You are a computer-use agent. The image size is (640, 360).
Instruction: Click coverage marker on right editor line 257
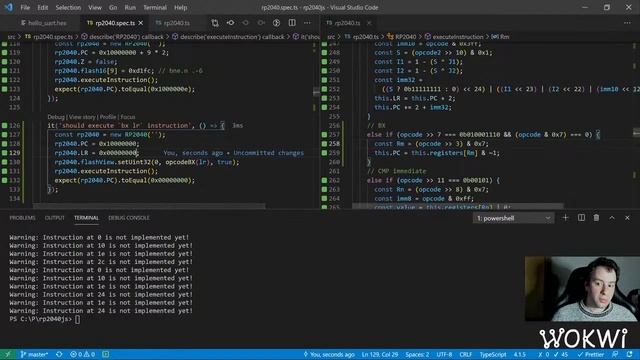tap(324, 134)
